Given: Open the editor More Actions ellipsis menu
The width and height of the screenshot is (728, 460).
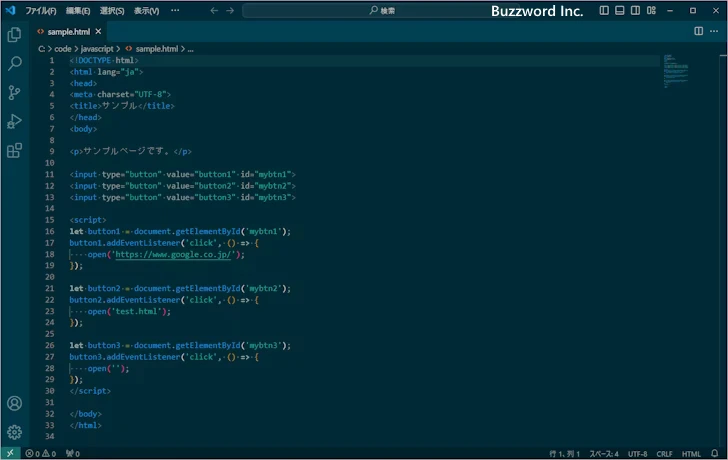Looking at the screenshot, I should pos(715,31).
